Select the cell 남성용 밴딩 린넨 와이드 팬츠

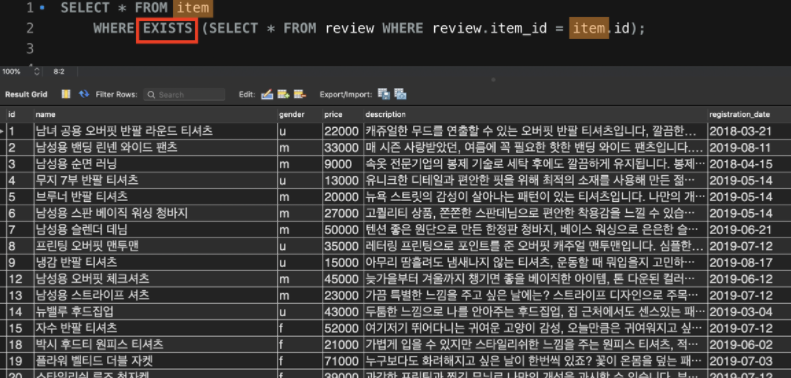155,147
